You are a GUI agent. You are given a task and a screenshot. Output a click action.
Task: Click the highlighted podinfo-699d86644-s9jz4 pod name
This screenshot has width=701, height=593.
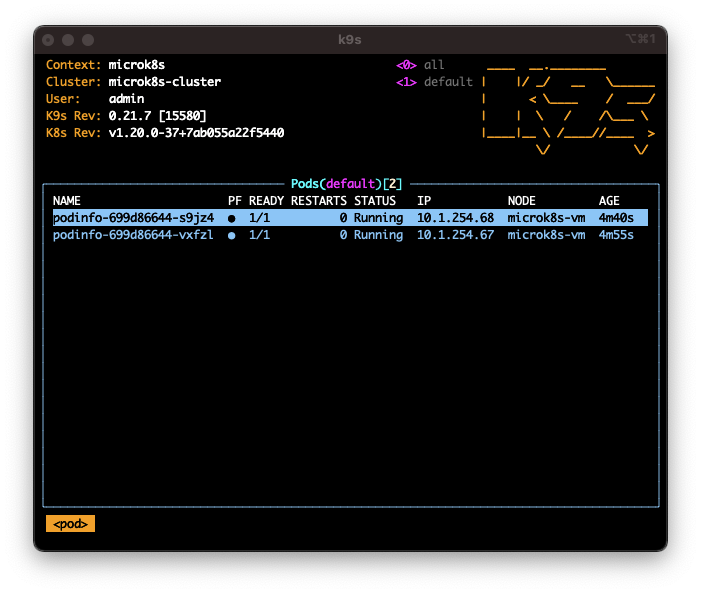(133, 218)
